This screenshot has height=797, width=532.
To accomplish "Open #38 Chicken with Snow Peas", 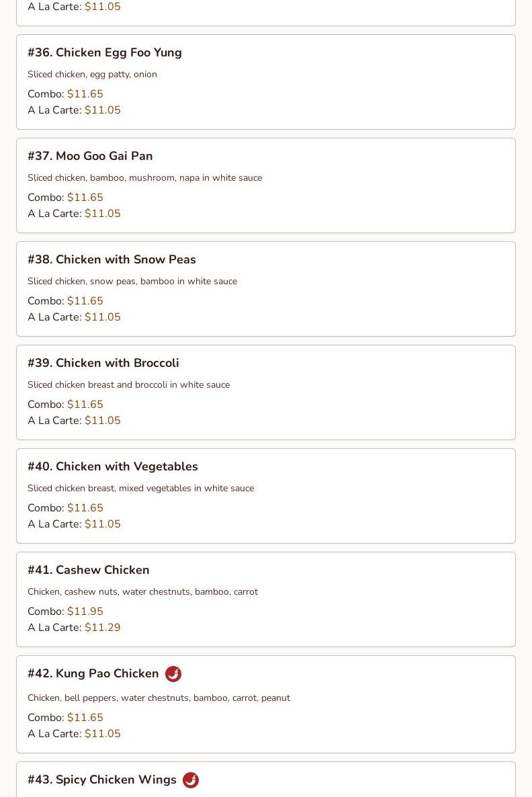I will tap(112, 259).
